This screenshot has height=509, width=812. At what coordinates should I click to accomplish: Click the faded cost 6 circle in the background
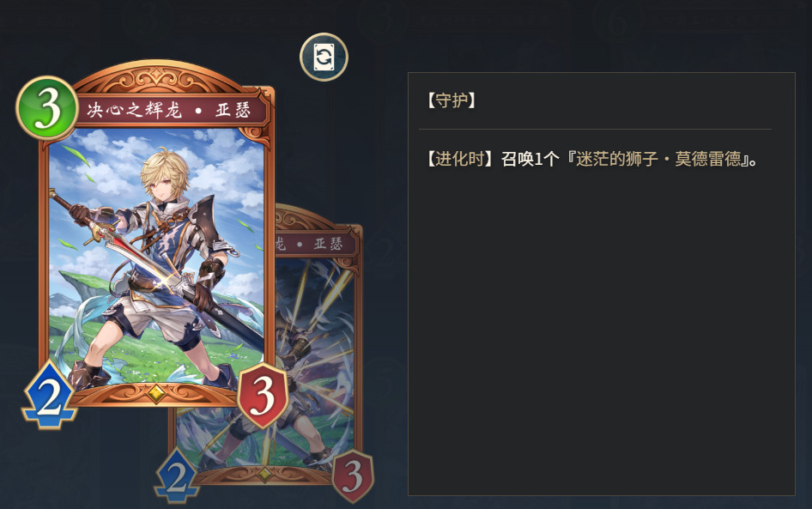click(x=616, y=21)
